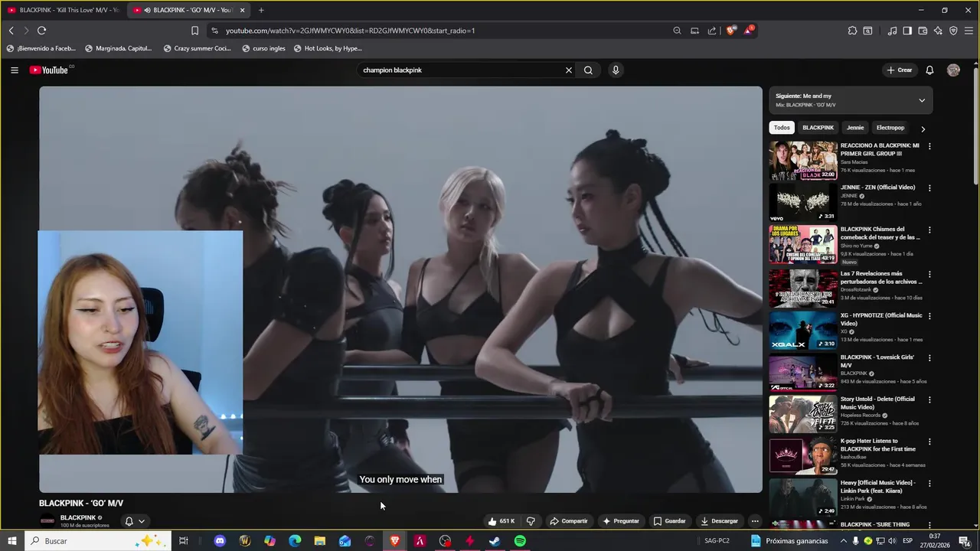Viewport: 980px width, 551px height.
Task: Open the browser main hamburger menu
Action: (x=969, y=31)
